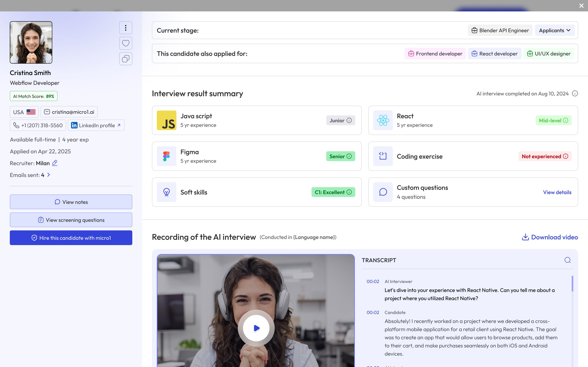
Task: Open the LinkedIn profile link
Action: (96, 125)
